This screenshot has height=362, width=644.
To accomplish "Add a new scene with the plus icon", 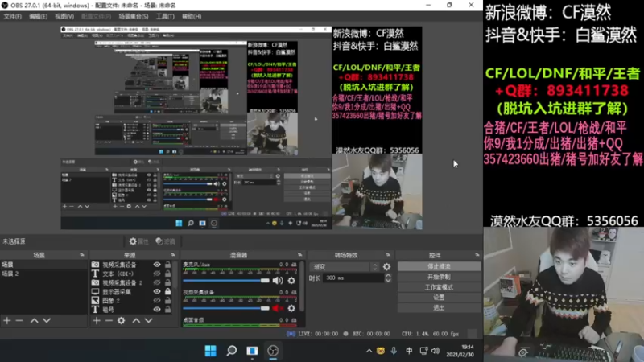I will point(7,320).
